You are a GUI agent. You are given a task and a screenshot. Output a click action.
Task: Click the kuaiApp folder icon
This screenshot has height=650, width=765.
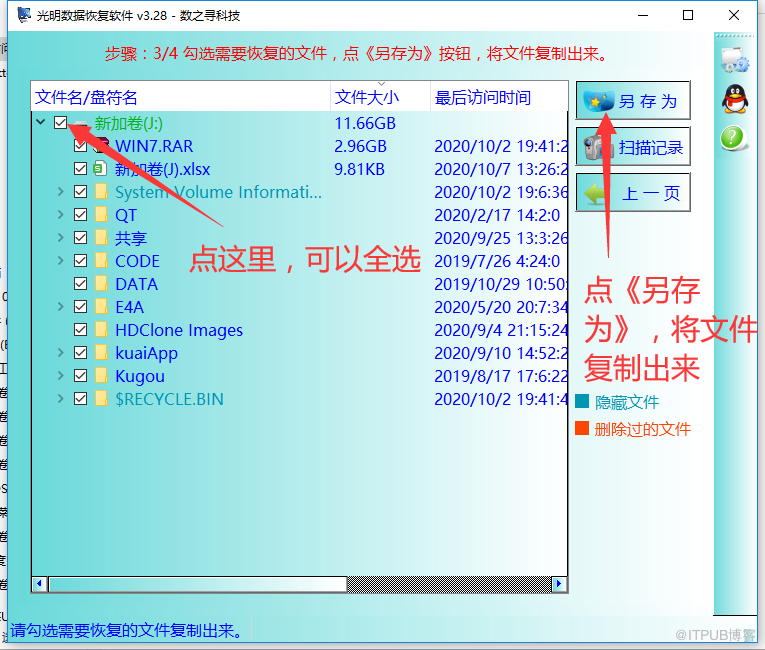coord(101,352)
